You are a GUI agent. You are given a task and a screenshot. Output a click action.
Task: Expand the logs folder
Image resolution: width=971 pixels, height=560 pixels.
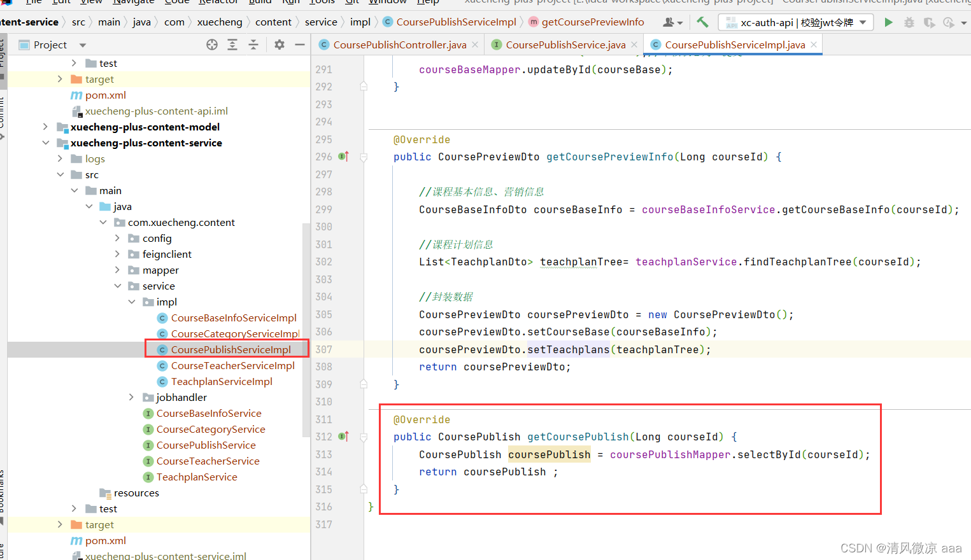(x=60, y=158)
